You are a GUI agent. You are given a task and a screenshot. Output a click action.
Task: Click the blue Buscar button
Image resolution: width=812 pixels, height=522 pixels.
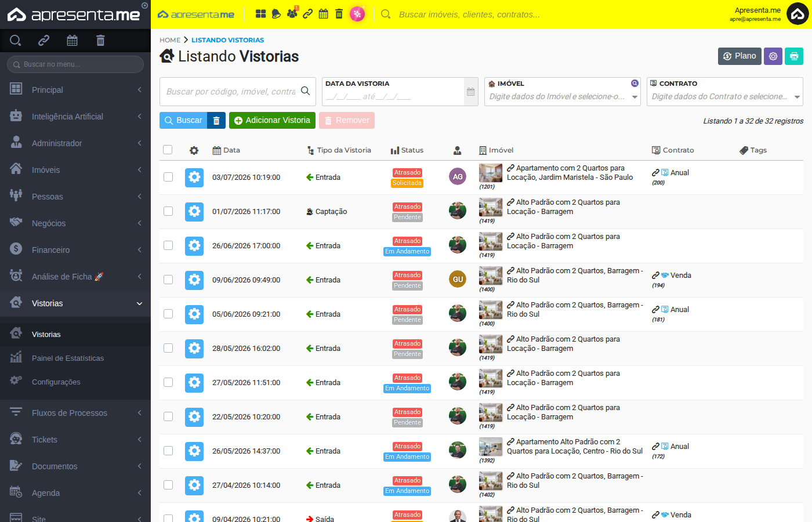[183, 121]
